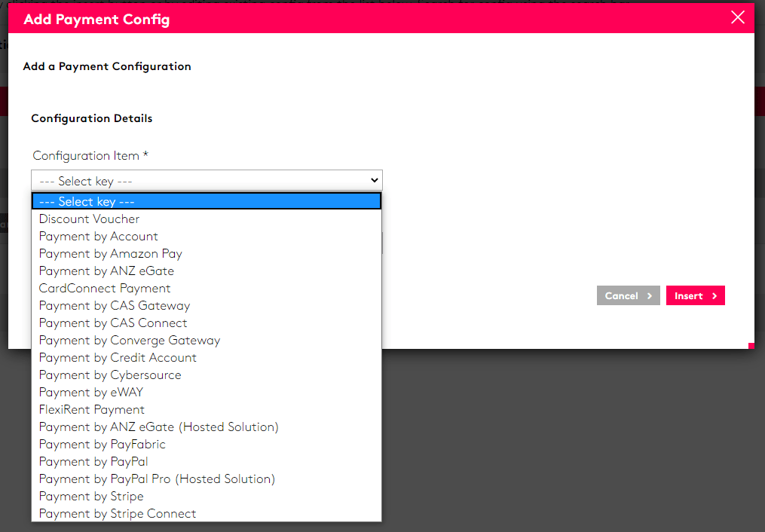The width and height of the screenshot is (765, 532).
Task: Choose Payment by CAS Gateway
Action: click(207, 305)
